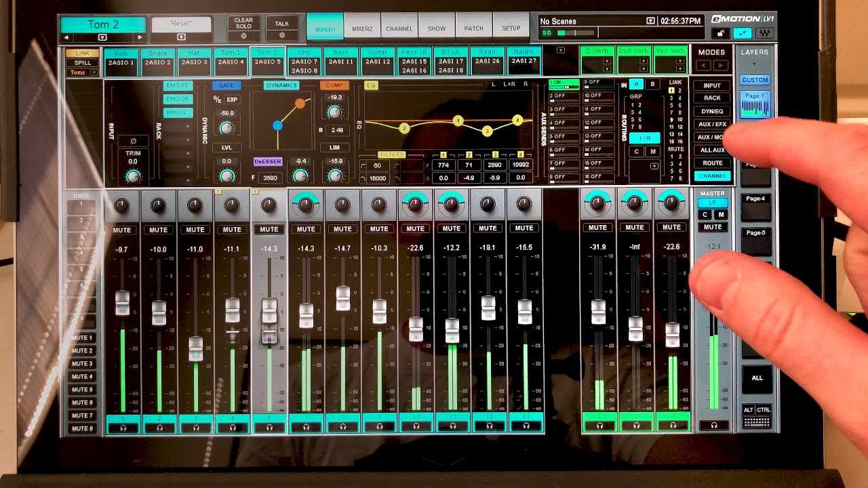Screen dimensions: 868x488
Task: Click the Waves logo icon
Action: [x=764, y=33]
